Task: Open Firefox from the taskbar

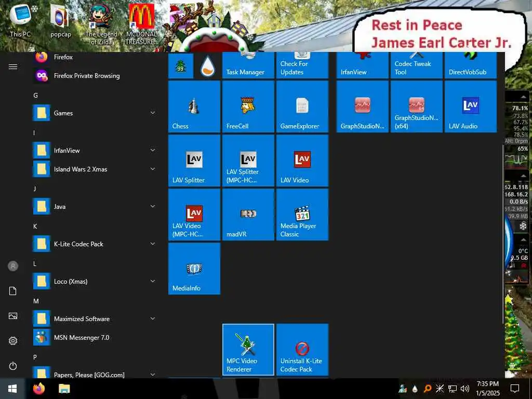Action: 39,389
